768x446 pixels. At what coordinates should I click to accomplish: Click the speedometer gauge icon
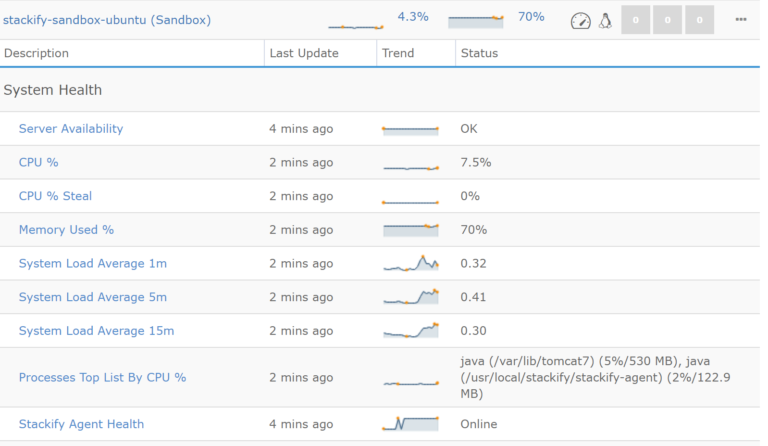click(x=580, y=21)
